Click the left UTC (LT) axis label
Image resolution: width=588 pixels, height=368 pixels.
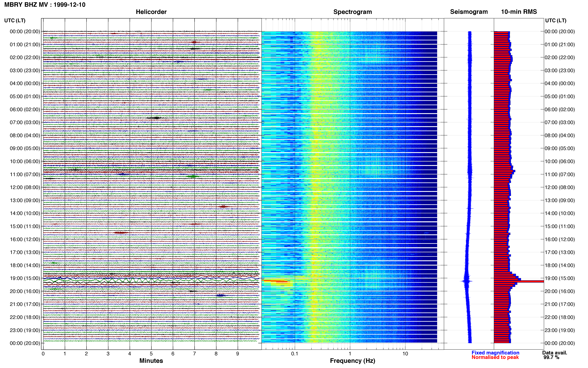coord(15,20)
